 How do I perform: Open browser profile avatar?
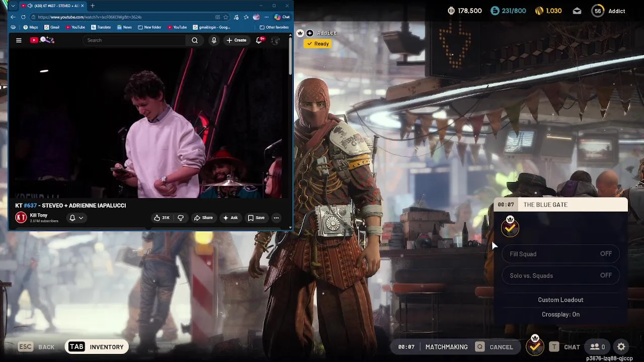(x=256, y=17)
